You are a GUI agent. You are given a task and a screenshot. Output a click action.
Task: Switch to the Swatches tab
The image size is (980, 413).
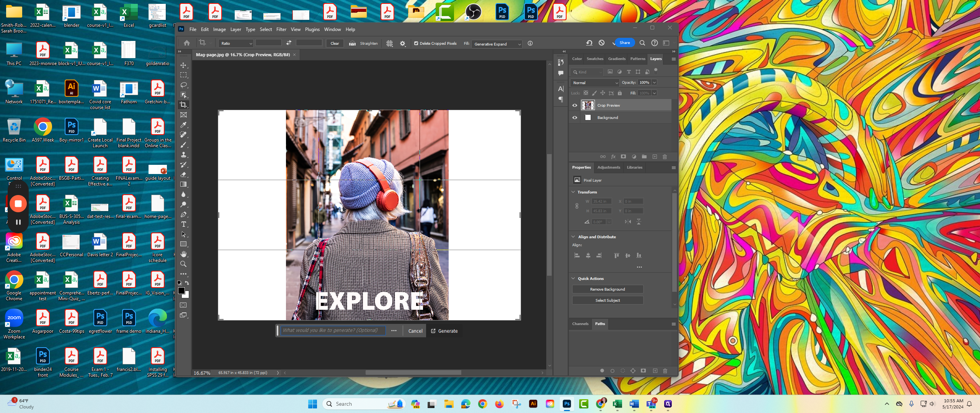(595, 59)
